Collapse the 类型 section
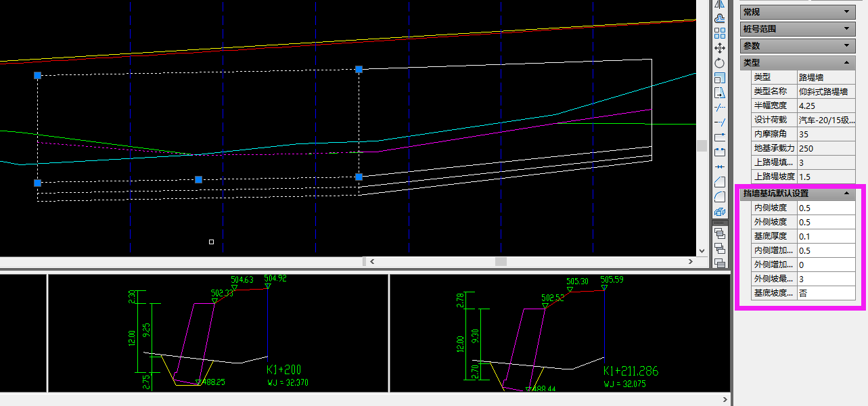 pos(846,63)
